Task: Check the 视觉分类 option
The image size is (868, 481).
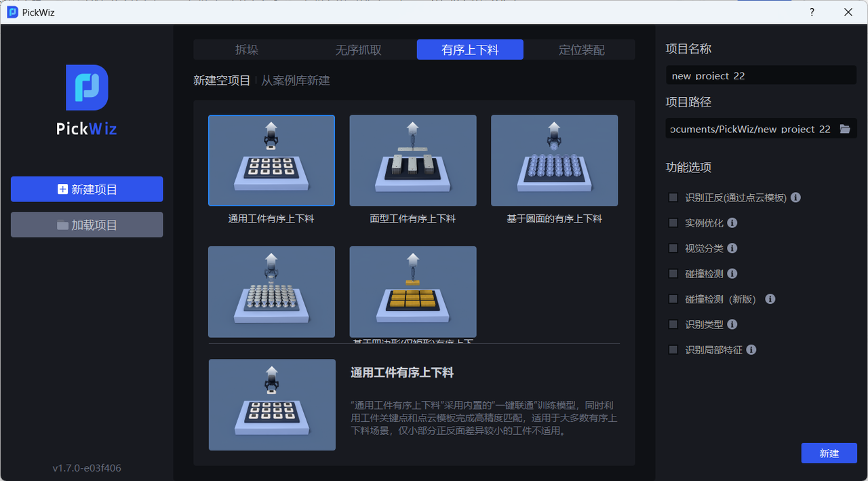Action: click(x=673, y=248)
